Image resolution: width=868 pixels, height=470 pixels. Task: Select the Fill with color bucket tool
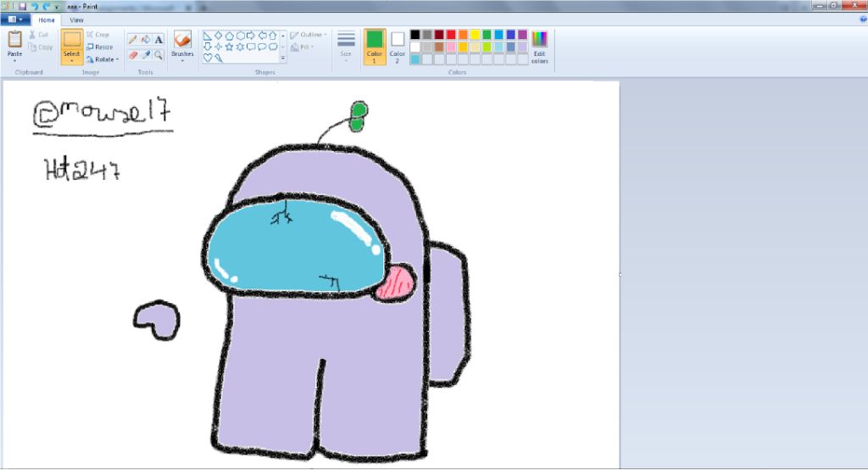[146, 39]
